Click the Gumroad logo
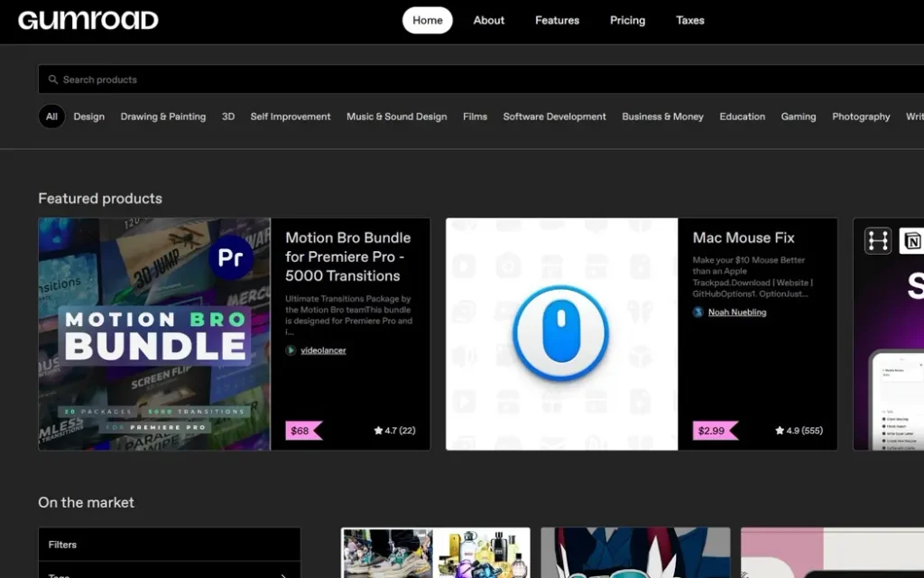 (88, 20)
